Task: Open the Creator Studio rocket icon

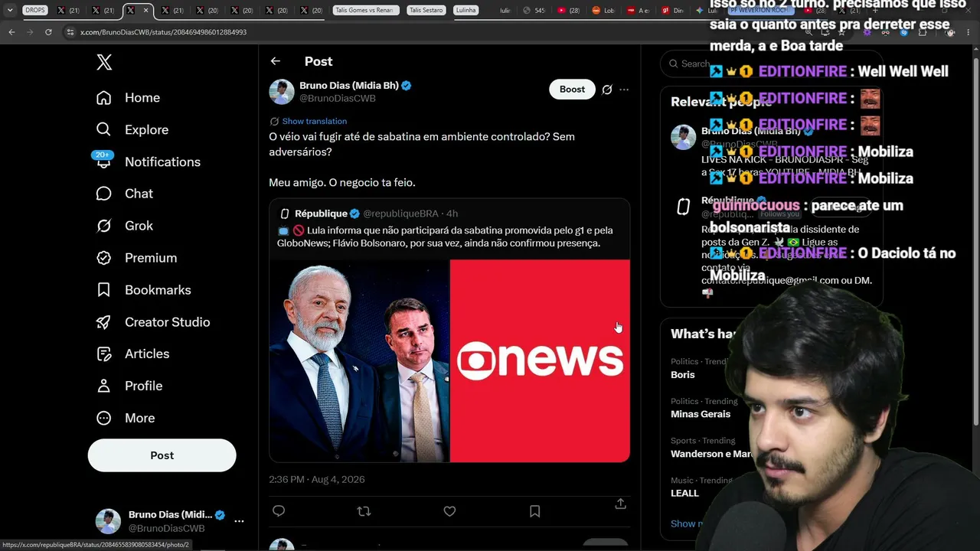Action: point(104,322)
